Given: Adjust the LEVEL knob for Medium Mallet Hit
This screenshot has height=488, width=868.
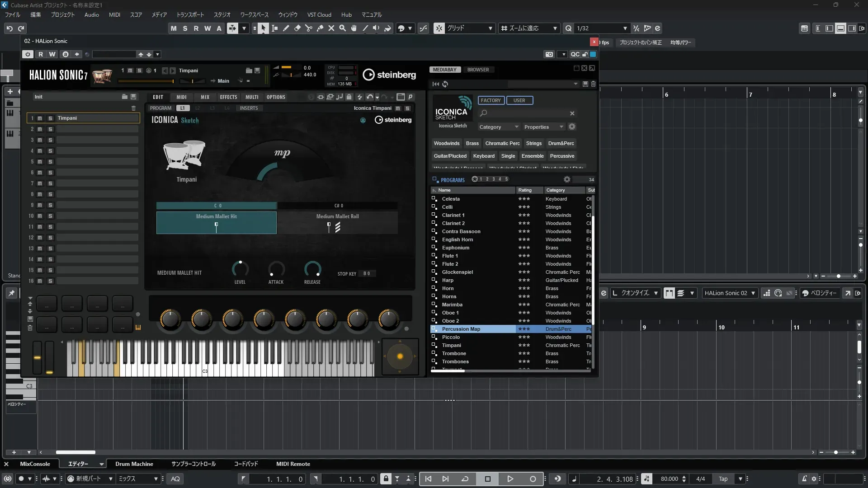Looking at the screenshot, I should pyautogui.click(x=240, y=269).
